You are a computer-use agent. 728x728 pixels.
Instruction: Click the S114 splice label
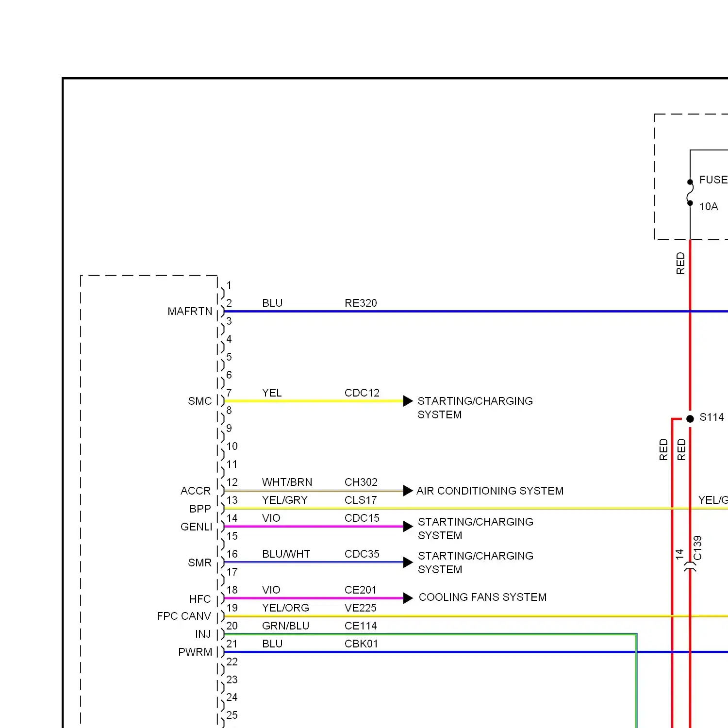711,417
